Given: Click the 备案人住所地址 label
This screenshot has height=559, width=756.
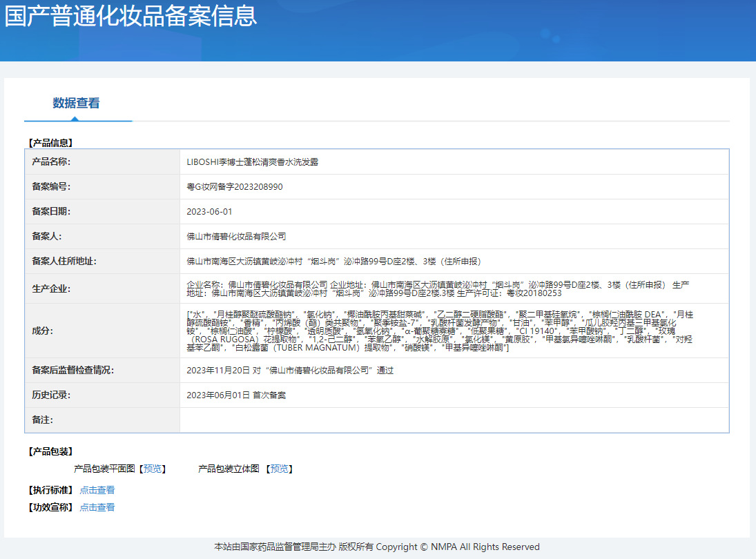Looking at the screenshot, I should click(64, 261).
